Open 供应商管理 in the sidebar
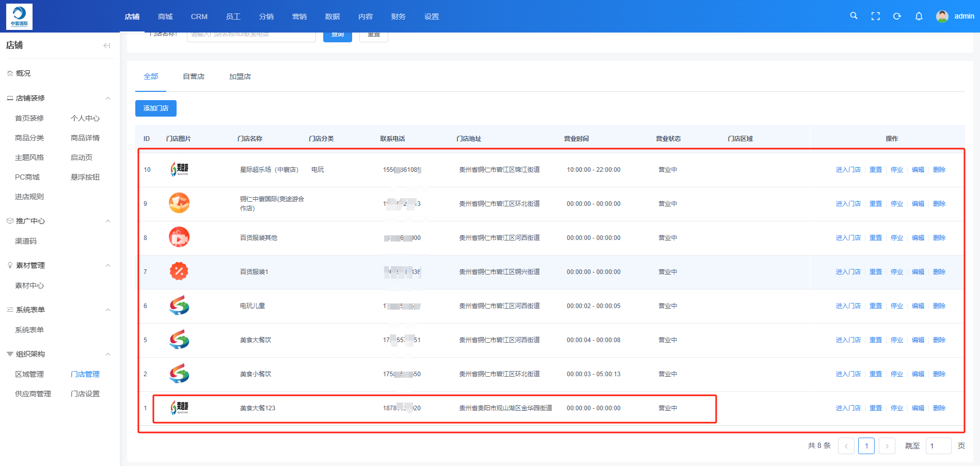Image resolution: width=980 pixels, height=466 pixels. click(33, 394)
